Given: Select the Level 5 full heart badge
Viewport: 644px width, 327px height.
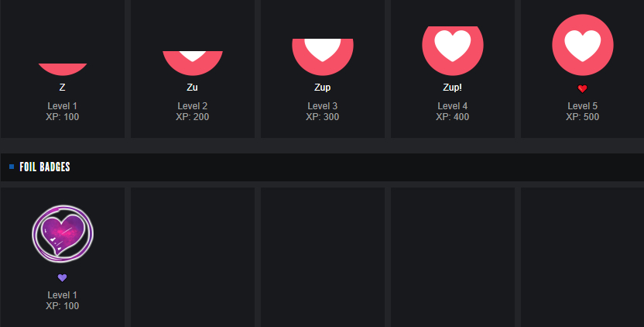Looking at the screenshot, I should coord(582,45).
